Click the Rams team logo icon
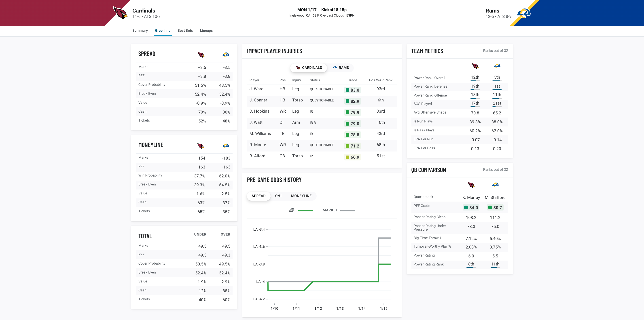The image size is (644, 320). tap(526, 13)
